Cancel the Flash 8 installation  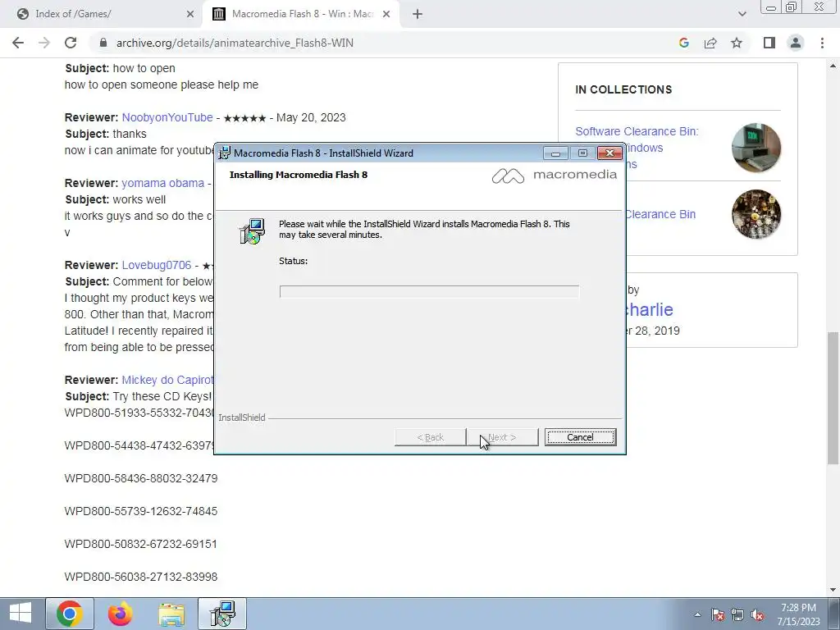(580, 437)
